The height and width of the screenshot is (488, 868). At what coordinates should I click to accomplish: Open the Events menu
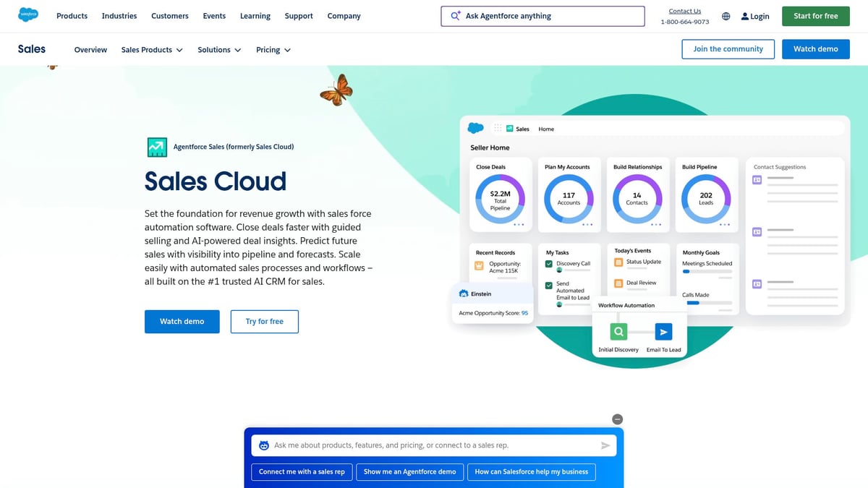point(214,16)
